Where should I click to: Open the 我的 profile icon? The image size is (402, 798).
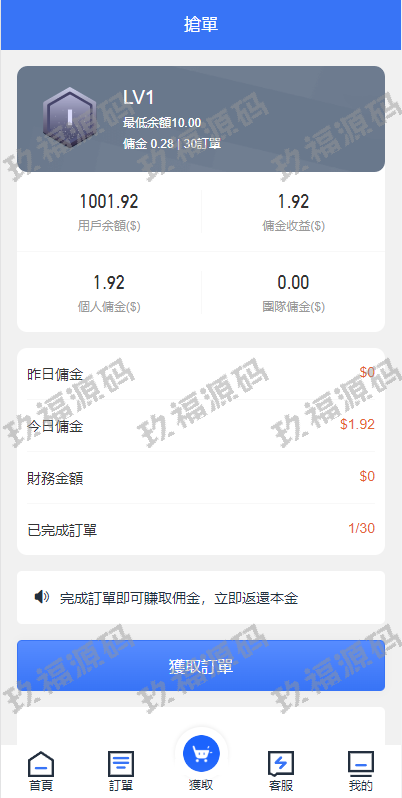[x=361, y=764]
